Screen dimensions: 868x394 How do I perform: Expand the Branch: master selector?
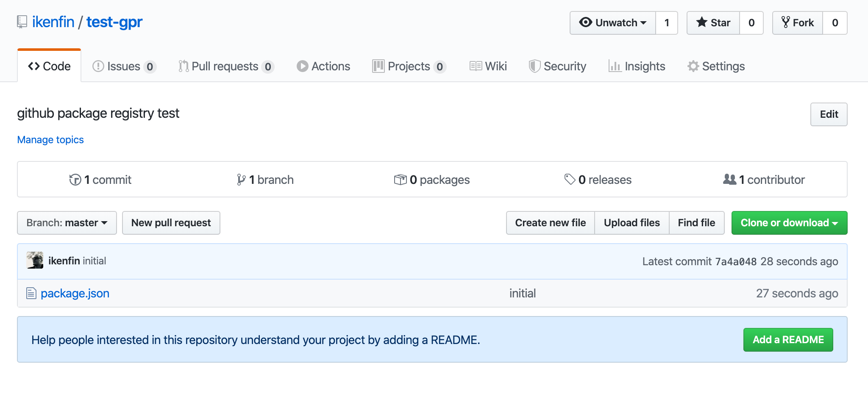pos(67,223)
